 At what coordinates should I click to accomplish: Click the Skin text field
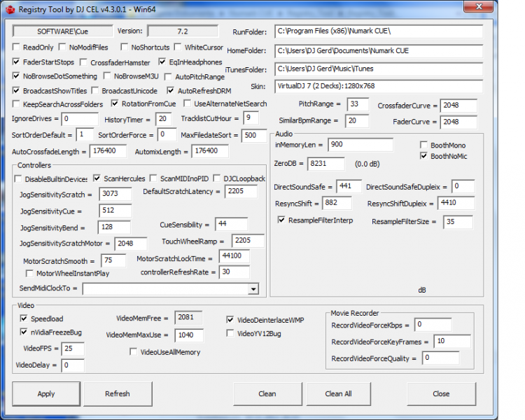378,86
